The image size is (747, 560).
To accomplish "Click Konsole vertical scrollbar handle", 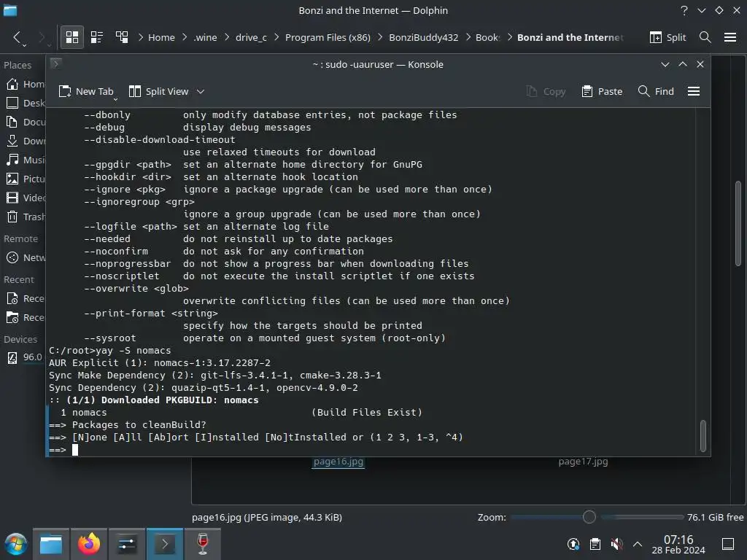I will [x=703, y=436].
